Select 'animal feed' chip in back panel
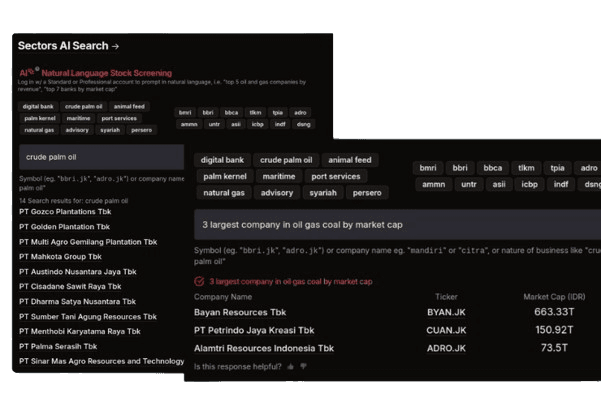The height and width of the screenshot is (415, 601). [129, 107]
